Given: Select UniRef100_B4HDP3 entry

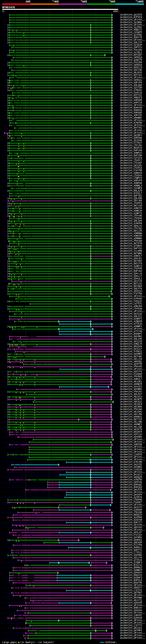Looking at the screenshot, I should 131,334.
